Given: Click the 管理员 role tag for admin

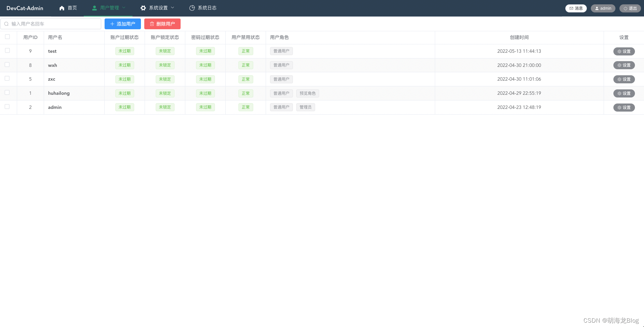Looking at the screenshot, I should [x=306, y=107].
